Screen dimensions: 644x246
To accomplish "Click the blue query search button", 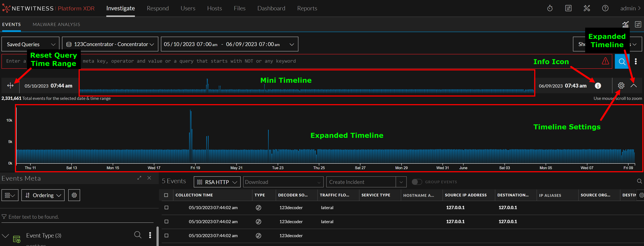I will pyautogui.click(x=622, y=61).
